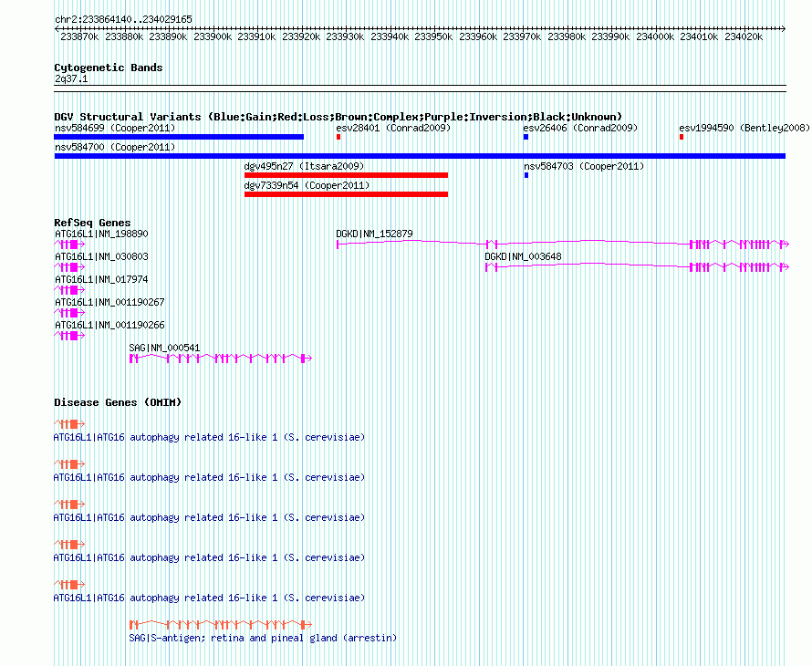Click the nsv584703 small blue marker
Viewport: 812px width, 666px height.
[526, 175]
